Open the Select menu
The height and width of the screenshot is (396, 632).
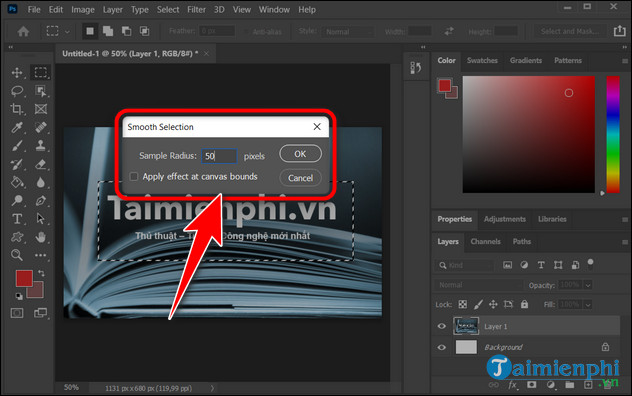168,9
